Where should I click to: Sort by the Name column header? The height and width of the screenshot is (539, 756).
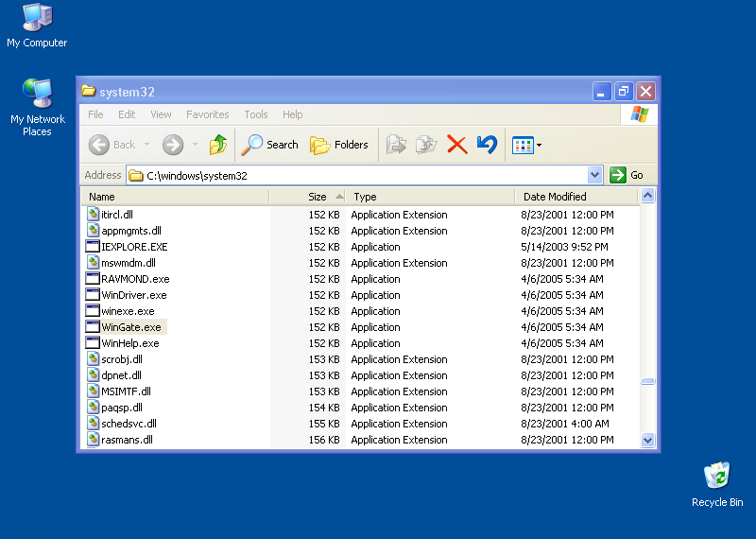pos(175,197)
